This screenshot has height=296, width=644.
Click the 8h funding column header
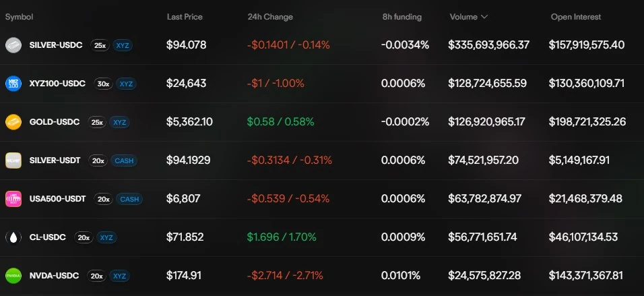click(x=401, y=17)
